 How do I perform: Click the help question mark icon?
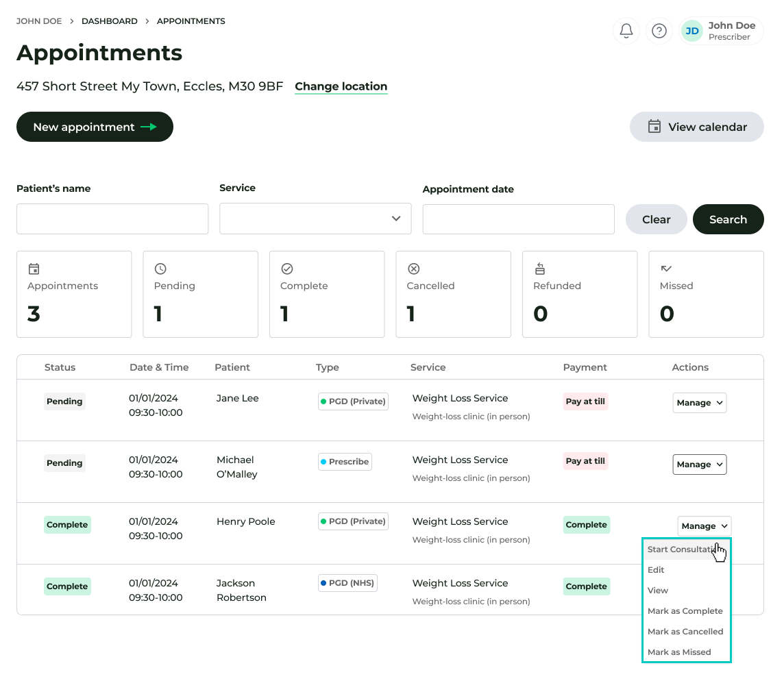(x=659, y=31)
